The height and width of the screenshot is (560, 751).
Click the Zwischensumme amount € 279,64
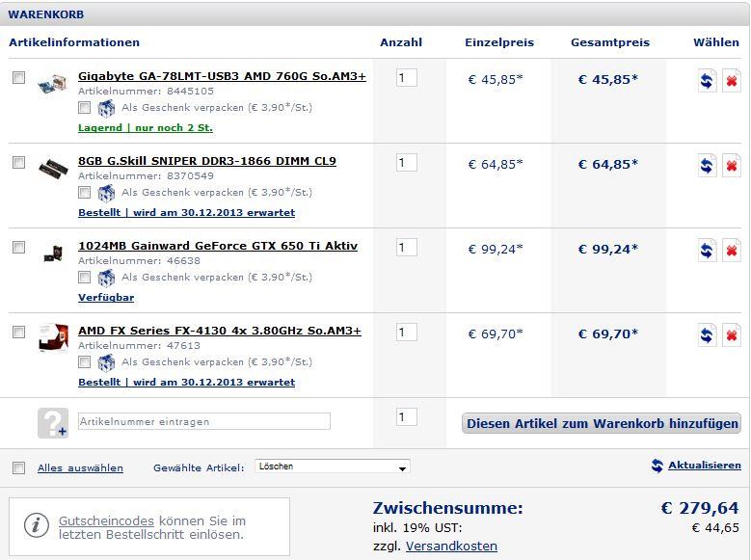pyautogui.click(x=700, y=508)
